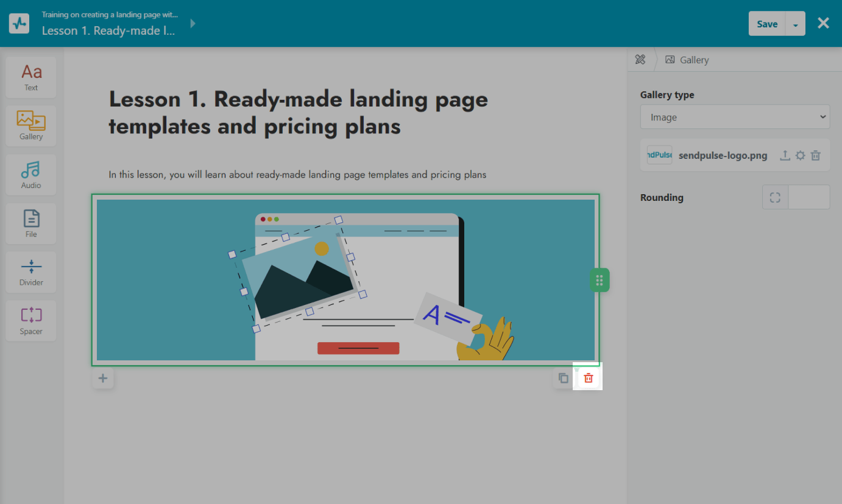Viewport: 842px width, 504px height.
Task: Add a Text block from sidebar
Action: click(x=31, y=77)
